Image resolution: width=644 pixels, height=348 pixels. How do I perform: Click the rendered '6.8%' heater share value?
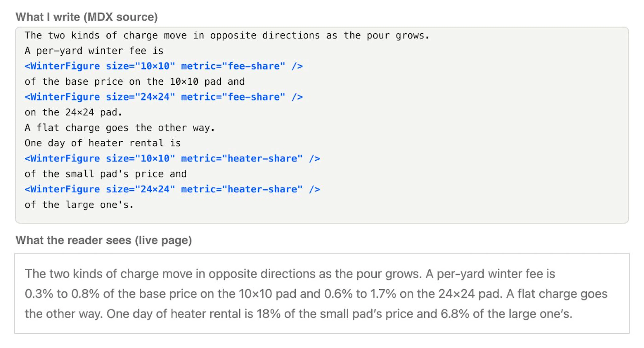(x=455, y=314)
